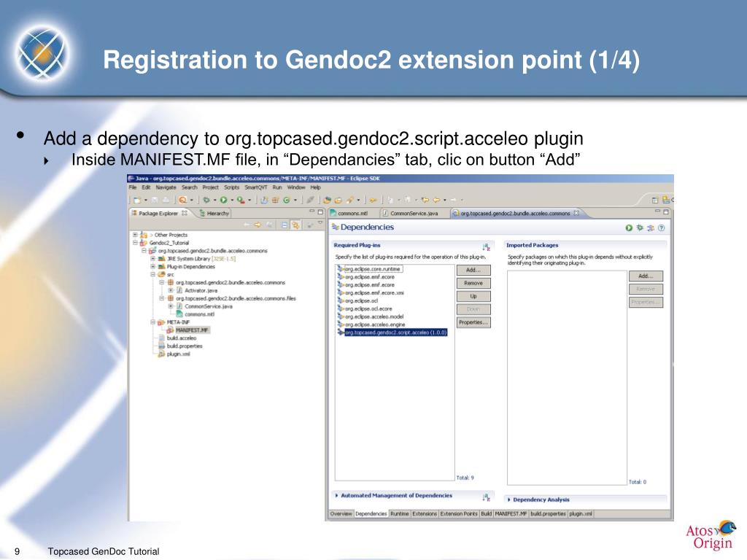Click Properties... button for Required Plug-ins

[473, 322]
